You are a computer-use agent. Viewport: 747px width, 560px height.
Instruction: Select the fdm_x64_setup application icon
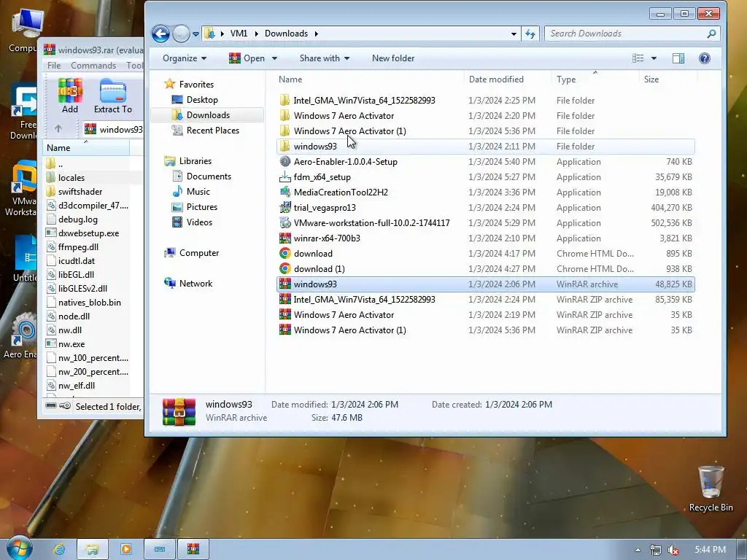pos(285,176)
